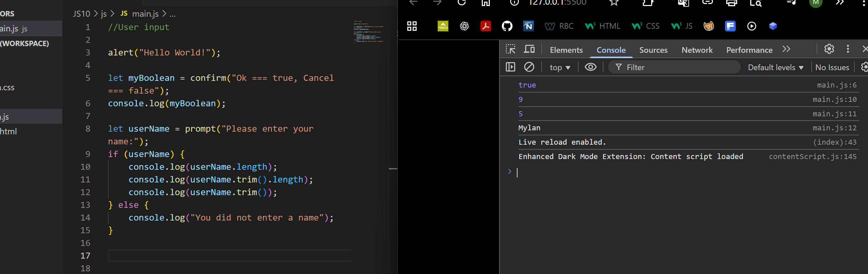Viewport: 868px width, 274px height.
Task: Open the ChatGPT bookmark icon
Action: click(464, 26)
